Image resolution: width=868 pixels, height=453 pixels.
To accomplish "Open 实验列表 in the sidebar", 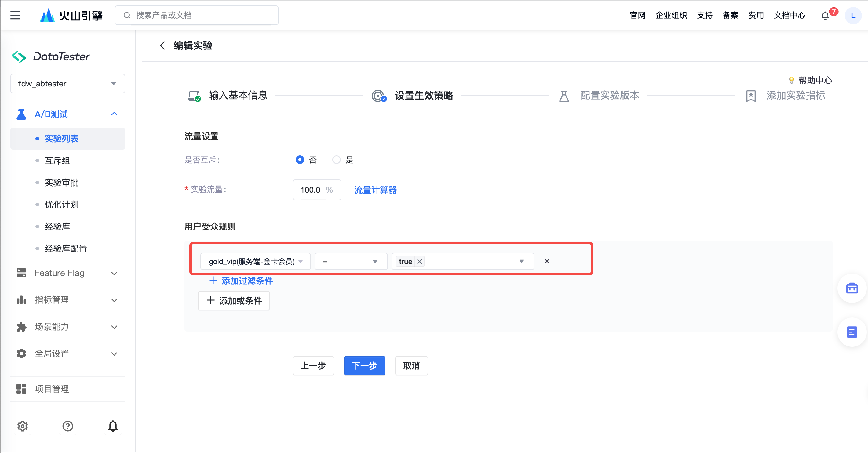I will tap(68, 138).
